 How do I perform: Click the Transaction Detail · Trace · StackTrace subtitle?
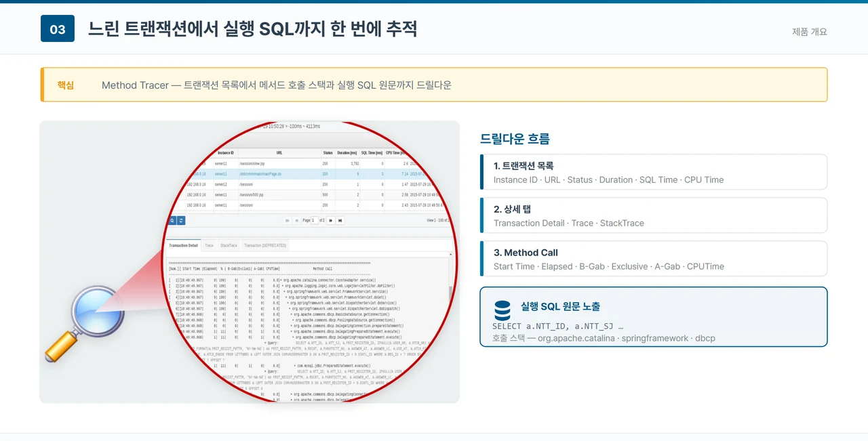click(569, 223)
